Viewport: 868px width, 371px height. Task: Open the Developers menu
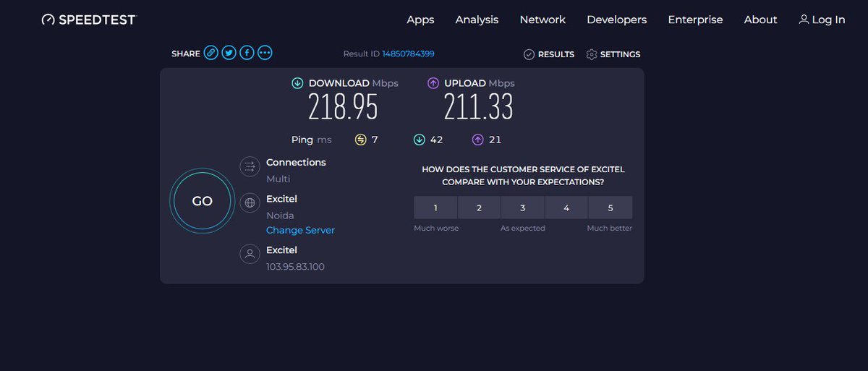pyautogui.click(x=617, y=20)
